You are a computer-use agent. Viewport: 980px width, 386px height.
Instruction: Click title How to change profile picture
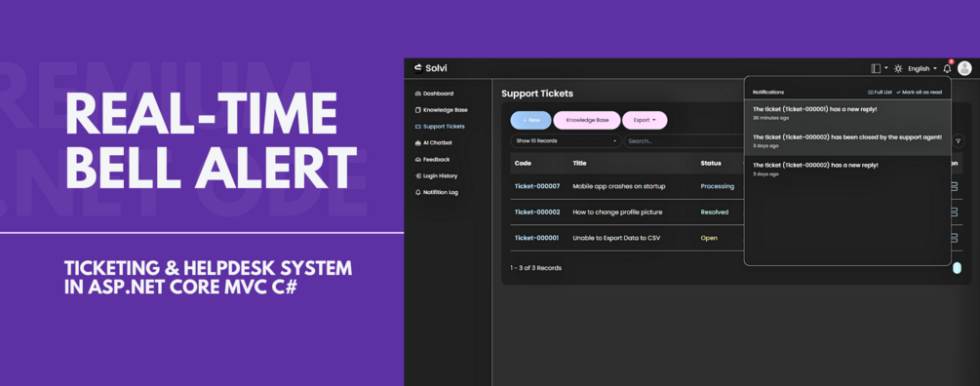617,212
